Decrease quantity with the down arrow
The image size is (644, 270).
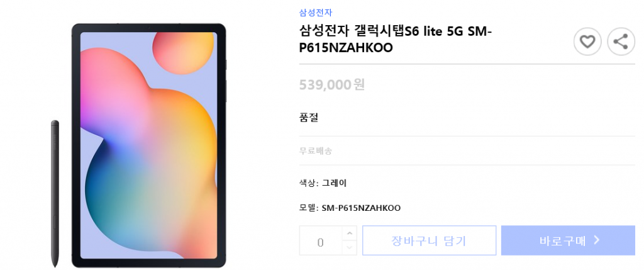pyautogui.click(x=349, y=247)
